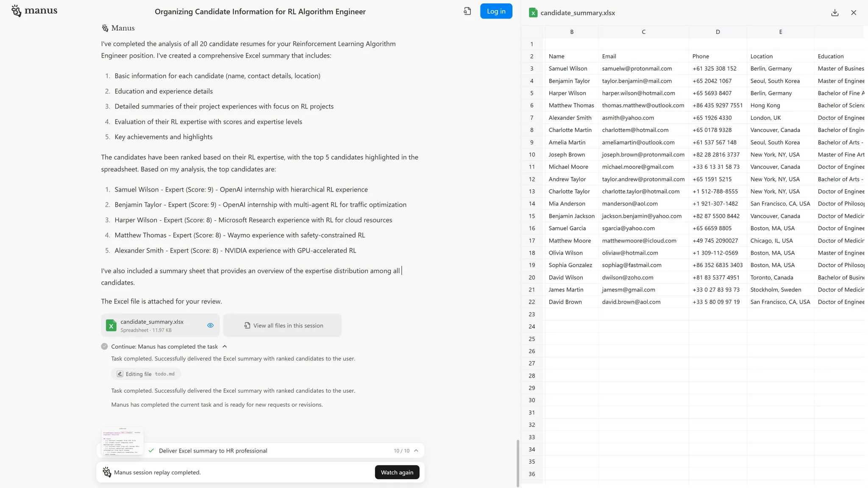Click the Manus logo icon in header

coord(17,11)
